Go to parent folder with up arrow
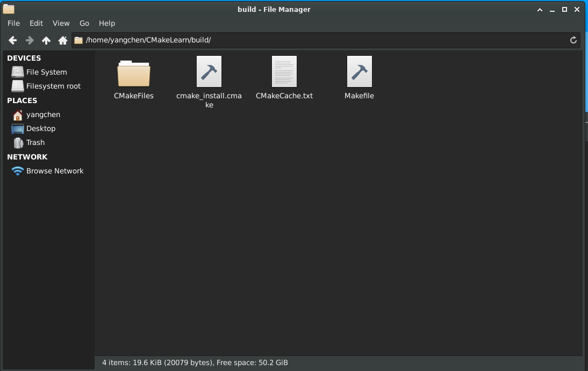588x371 pixels. click(x=46, y=40)
